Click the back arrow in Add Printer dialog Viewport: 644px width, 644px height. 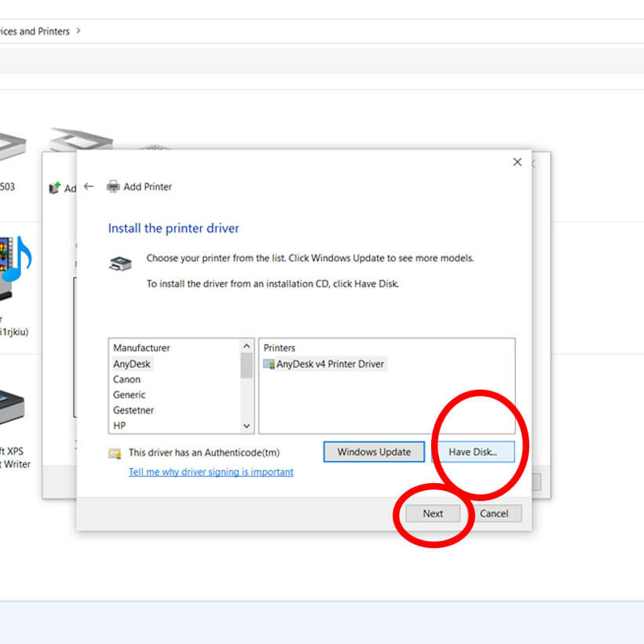point(89,187)
